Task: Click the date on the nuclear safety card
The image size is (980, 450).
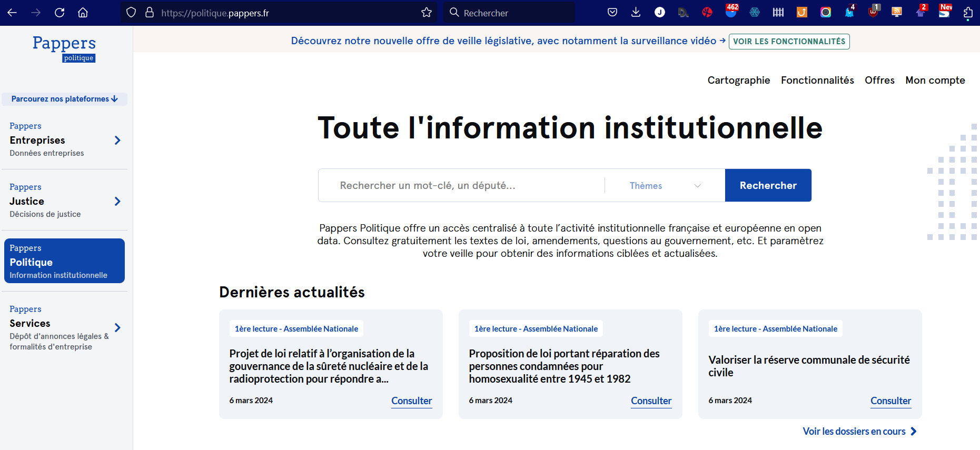Action: click(x=251, y=401)
